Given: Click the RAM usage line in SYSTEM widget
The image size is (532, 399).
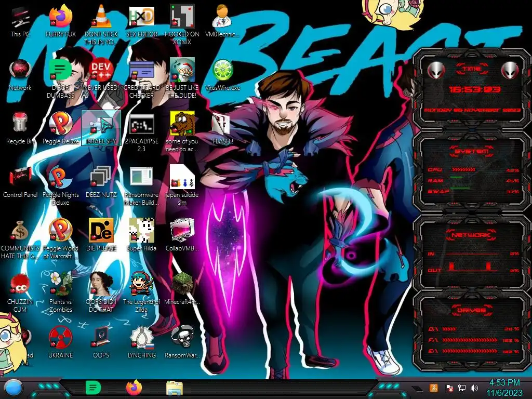Looking at the screenshot, I should point(456,177).
